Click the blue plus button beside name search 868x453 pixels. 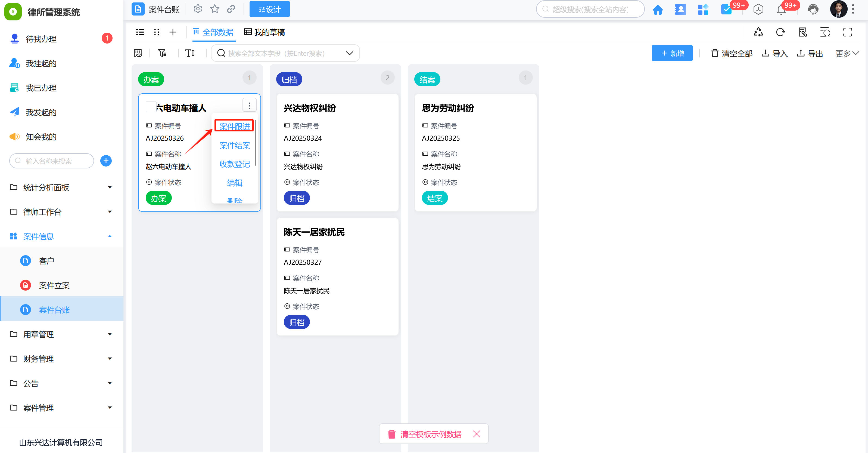[x=106, y=161]
